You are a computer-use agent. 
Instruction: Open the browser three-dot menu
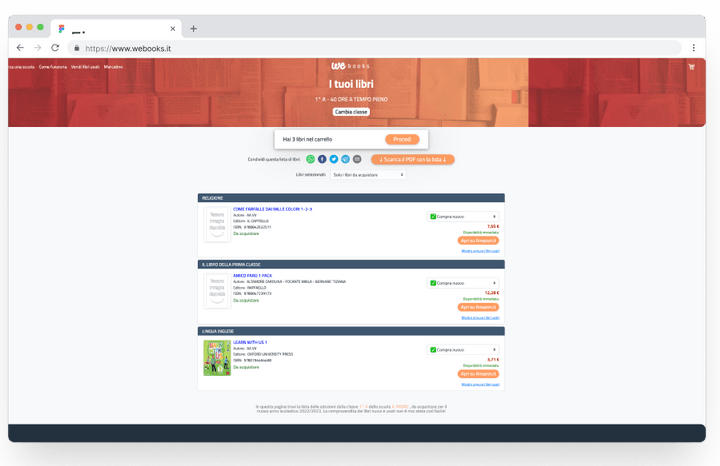[x=693, y=48]
